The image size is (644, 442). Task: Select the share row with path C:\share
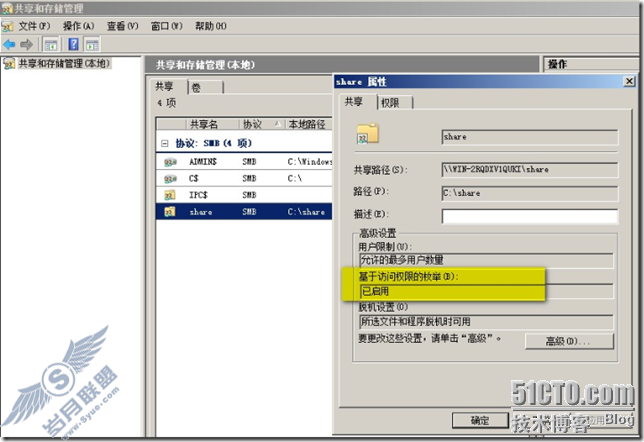(244, 212)
